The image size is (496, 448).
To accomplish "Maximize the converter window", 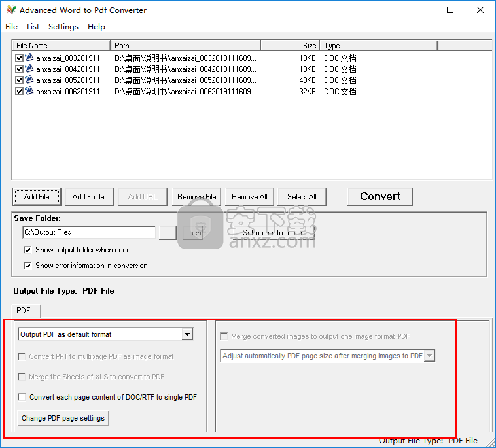I will [x=450, y=10].
